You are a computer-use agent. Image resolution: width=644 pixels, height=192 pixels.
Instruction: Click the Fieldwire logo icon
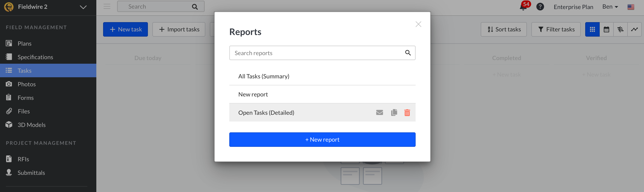point(9,7)
